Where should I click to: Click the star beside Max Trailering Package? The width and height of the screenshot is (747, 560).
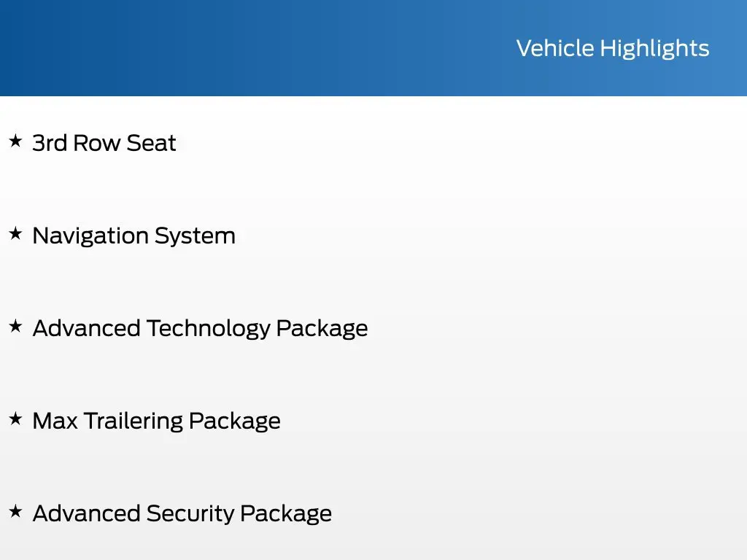tap(16, 419)
